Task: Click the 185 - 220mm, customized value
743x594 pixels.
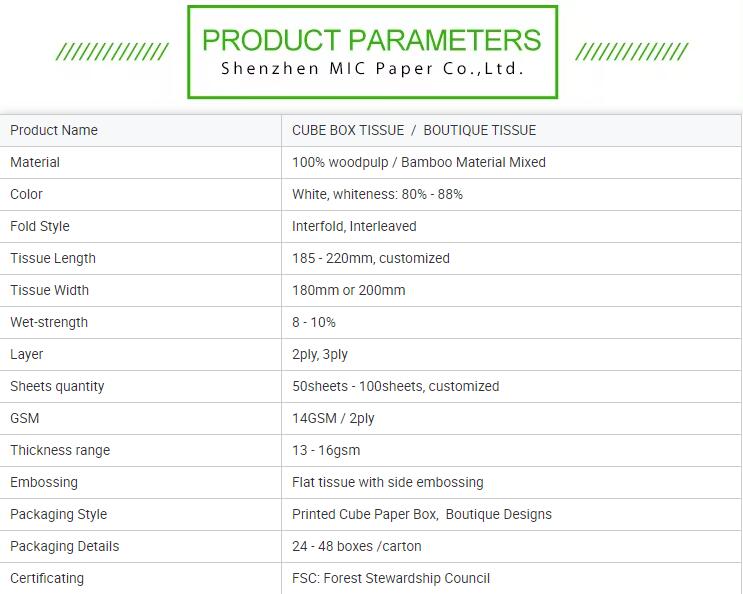Action: click(x=371, y=258)
